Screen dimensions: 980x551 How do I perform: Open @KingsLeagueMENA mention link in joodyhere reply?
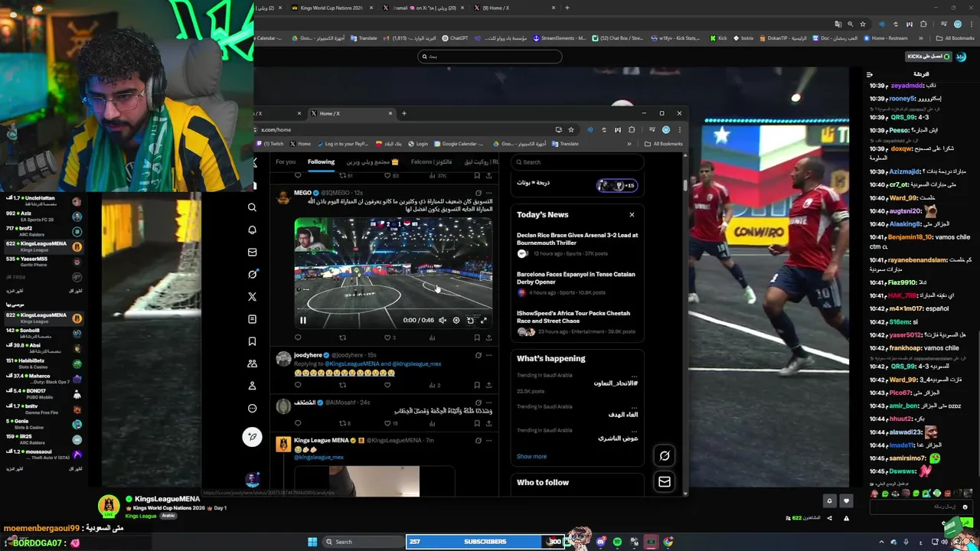pos(352,364)
